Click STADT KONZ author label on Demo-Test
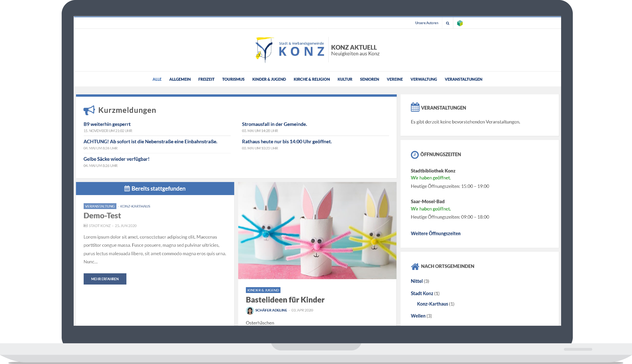The height and width of the screenshot is (364, 632). coord(99,226)
